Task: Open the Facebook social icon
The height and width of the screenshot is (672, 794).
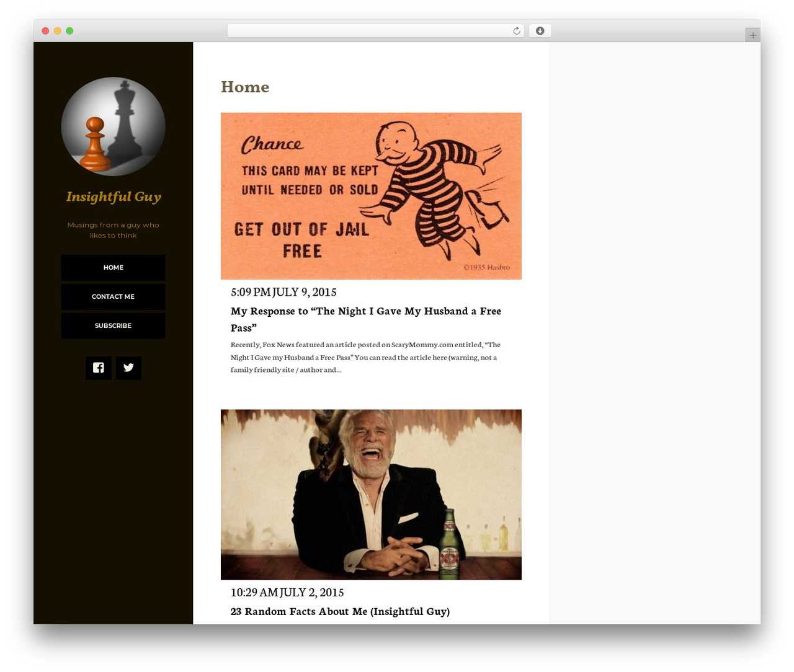Action: coord(99,368)
